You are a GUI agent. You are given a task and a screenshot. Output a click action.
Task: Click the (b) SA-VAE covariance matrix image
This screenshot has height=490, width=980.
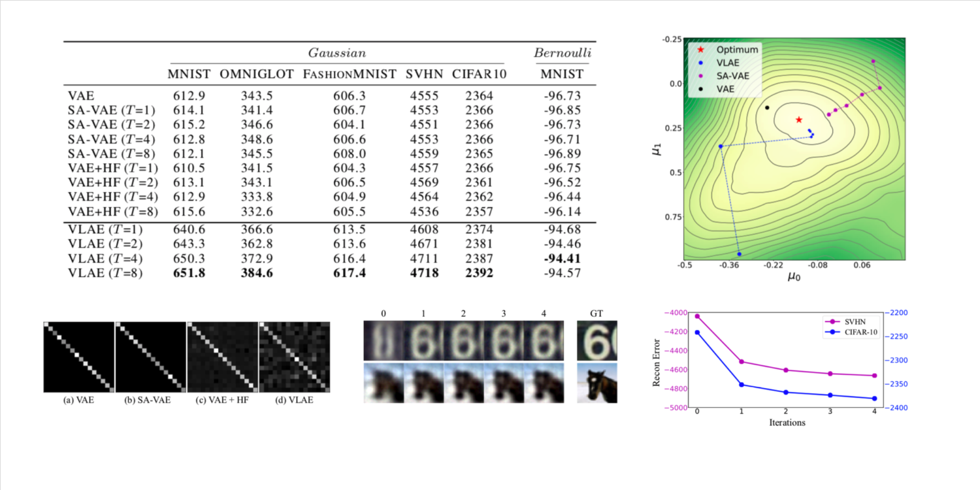[x=151, y=357]
